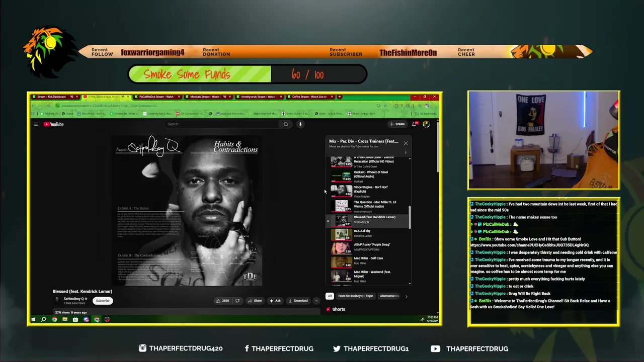This screenshot has width=644, height=362.
Task: Subscribe to ScHoolboy Q channel
Action: pos(103,301)
